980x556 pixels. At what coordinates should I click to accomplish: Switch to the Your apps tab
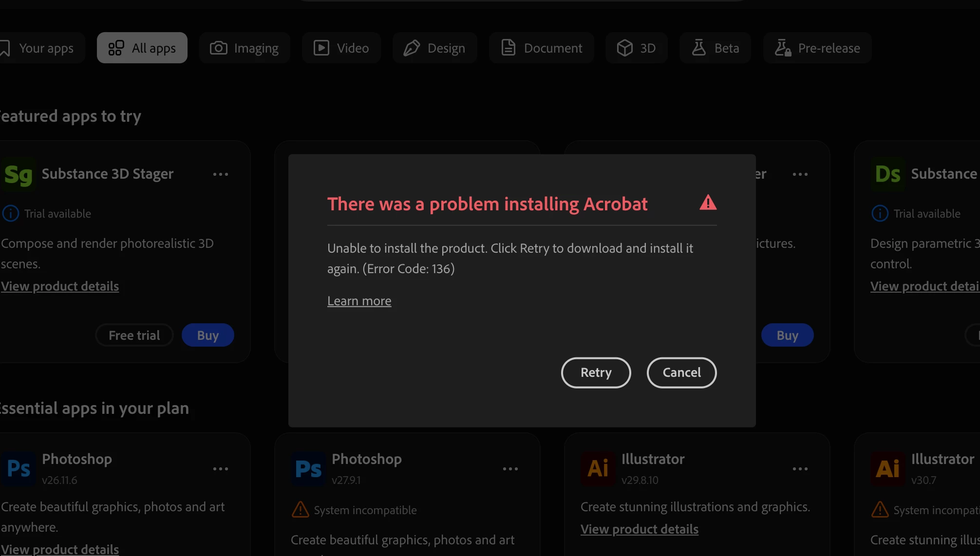tap(42, 48)
